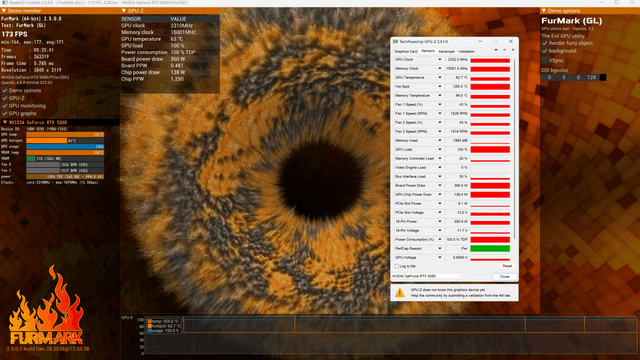Click the yellow warning triangle icon
Image resolution: width=640 pixels, height=360 pixels.
(x=400, y=292)
